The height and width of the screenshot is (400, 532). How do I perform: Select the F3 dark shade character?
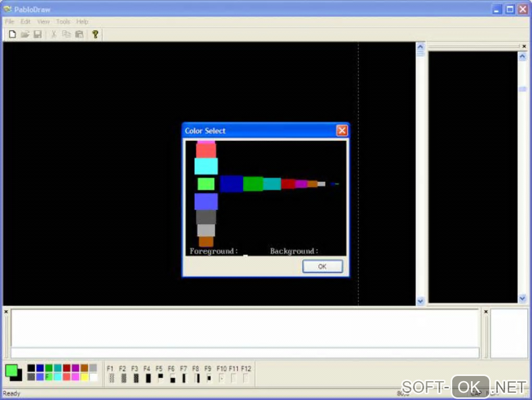136,378
